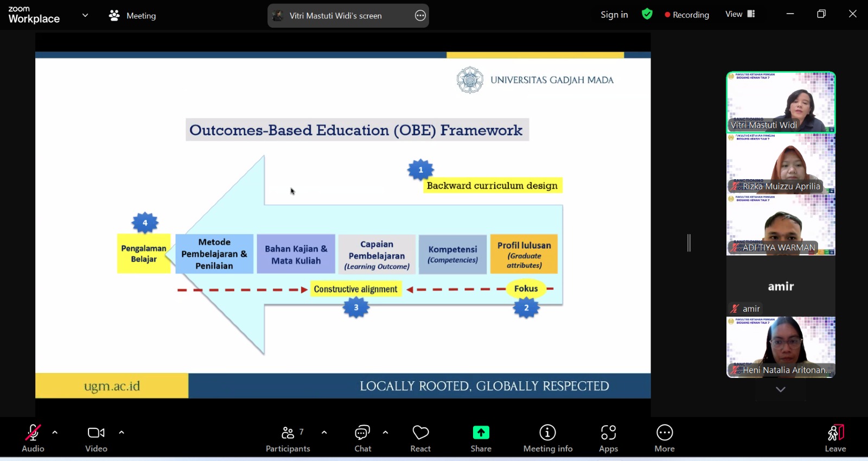Click the green Share screen icon

click(481, 432)
